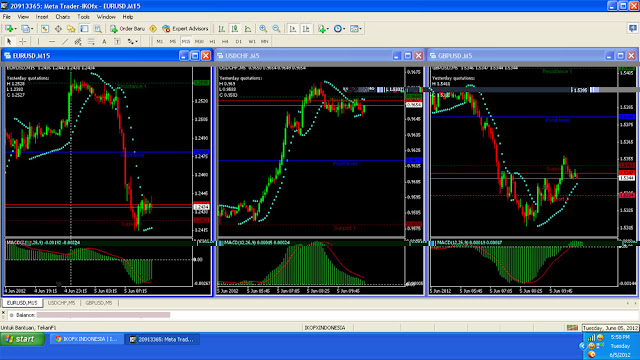Open the Insert menu

pos(42,17)
